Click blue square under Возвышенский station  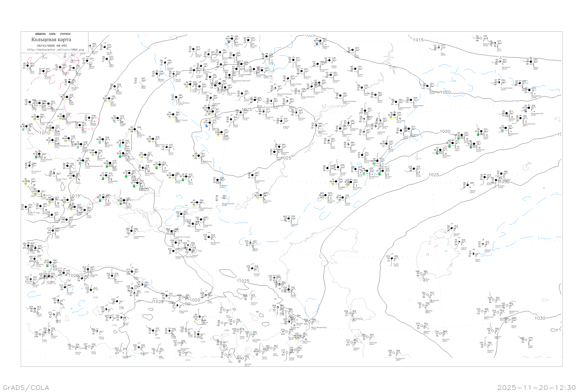point(526,112)
